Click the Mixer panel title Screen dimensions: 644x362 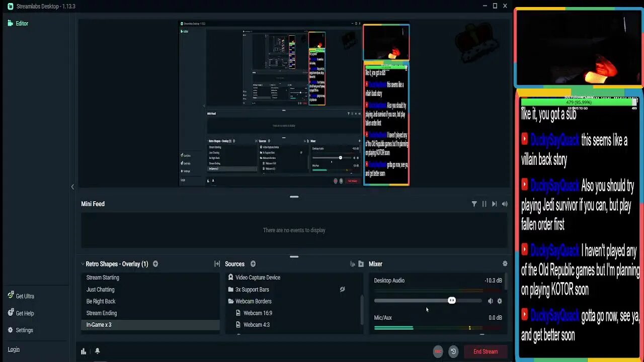[375, 264]
